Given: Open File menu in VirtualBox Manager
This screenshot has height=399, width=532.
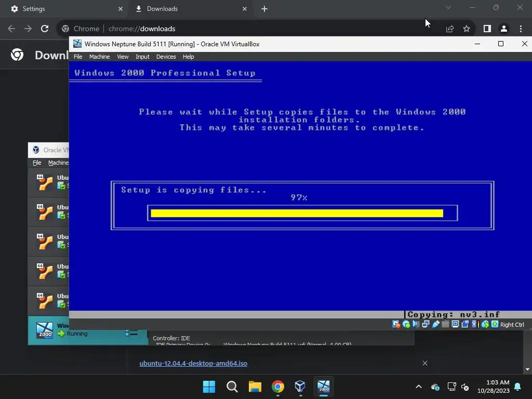Looking at the screenshot, I should [x=37, y=163].
